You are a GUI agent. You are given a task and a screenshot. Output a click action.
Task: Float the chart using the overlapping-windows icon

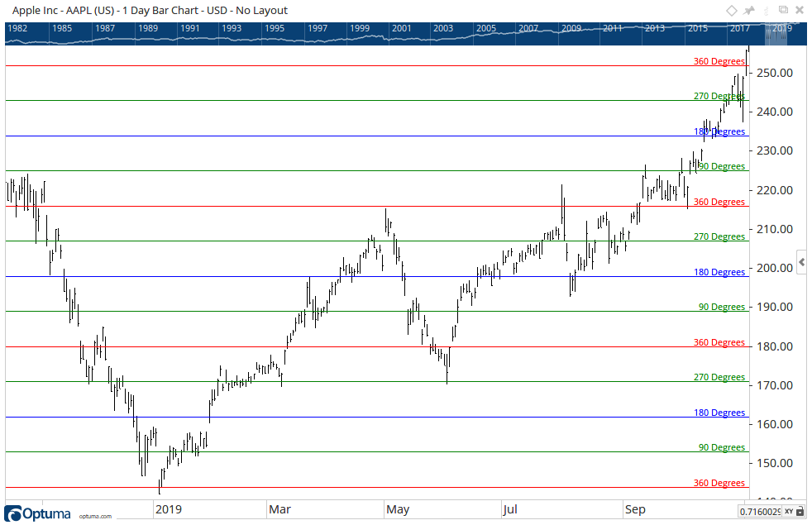pos(783,10)
